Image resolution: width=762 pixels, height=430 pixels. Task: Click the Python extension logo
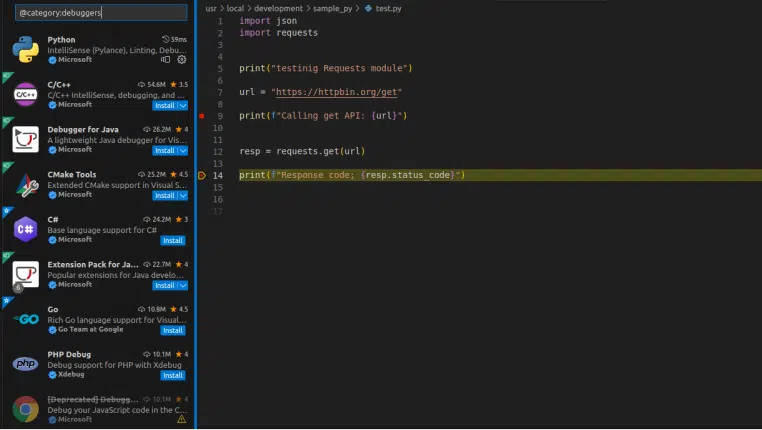pyautogui.click(x=25, y=50)
